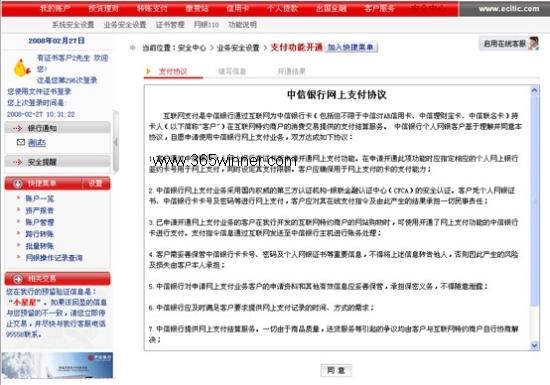Click the agreement scrollbar up arrow
The width and height of the screenshot is (550, 385).
point(534,90)
